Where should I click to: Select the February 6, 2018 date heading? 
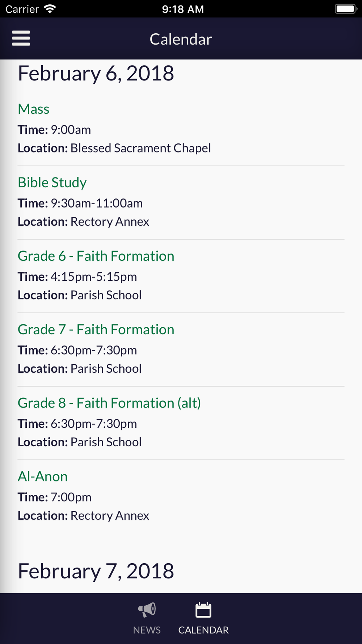click(x=96, y=74)
